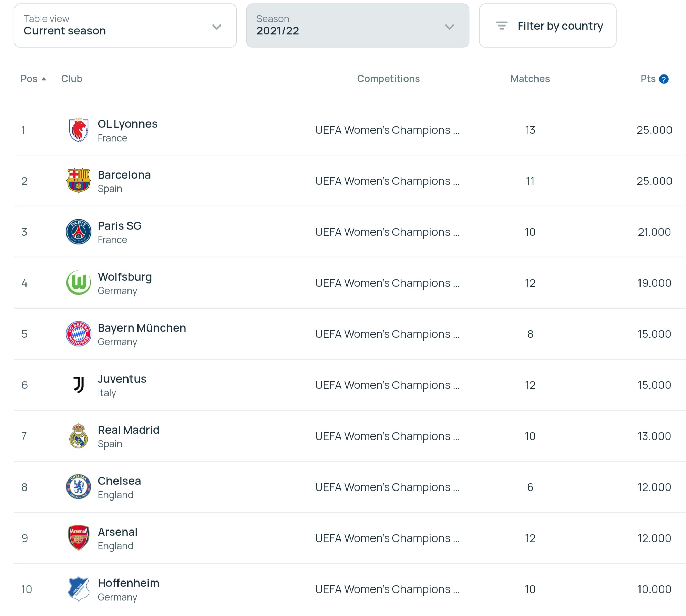
Task: Open the Pts help question mark
Action: (x=664, y=79)
